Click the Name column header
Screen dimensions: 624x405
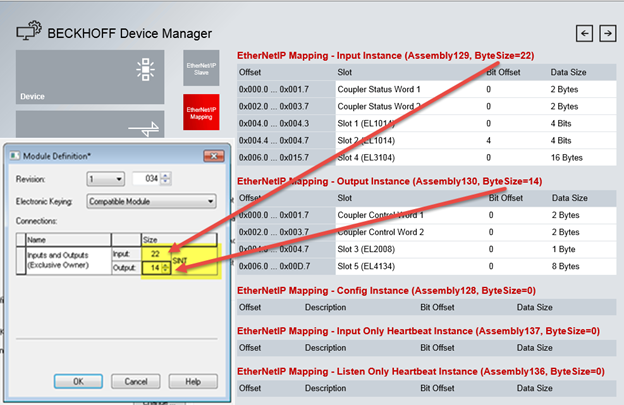coord(68,239)
